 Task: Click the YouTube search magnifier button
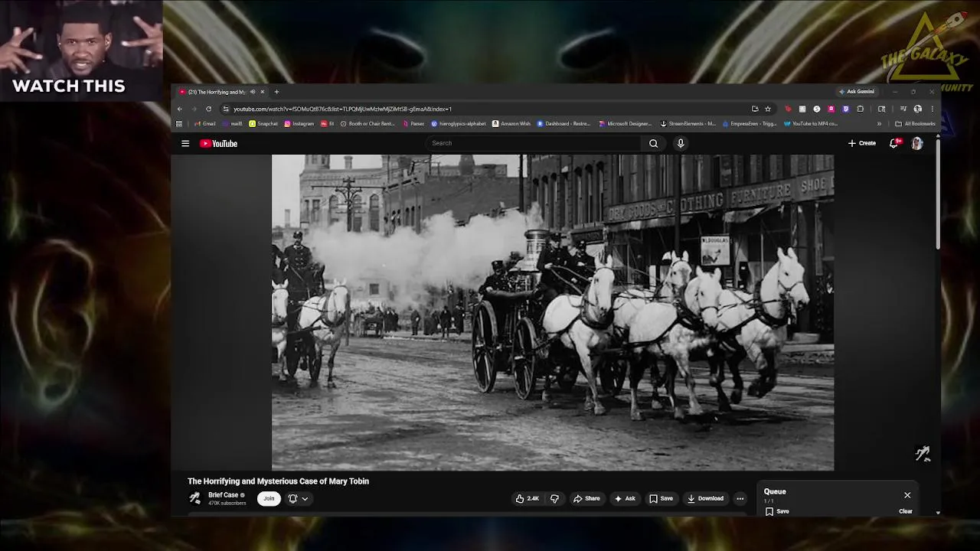pos(653,143)
